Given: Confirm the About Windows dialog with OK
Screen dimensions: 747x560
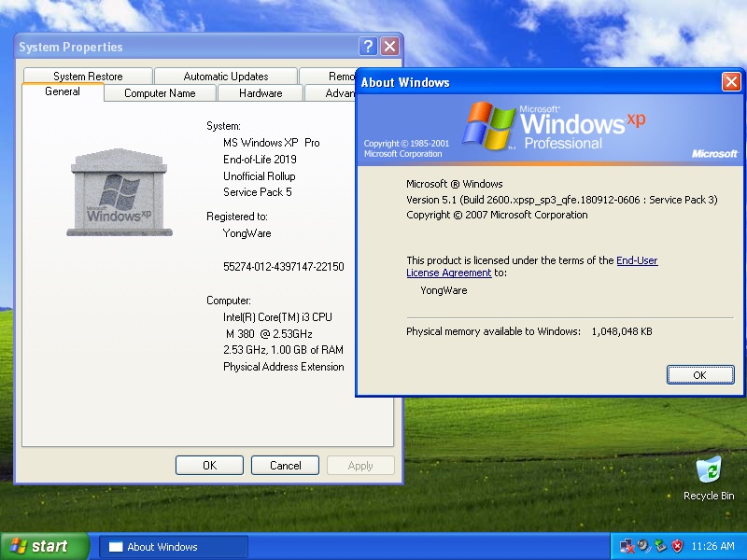Looking at the screenshot, I should click(700, 374).
